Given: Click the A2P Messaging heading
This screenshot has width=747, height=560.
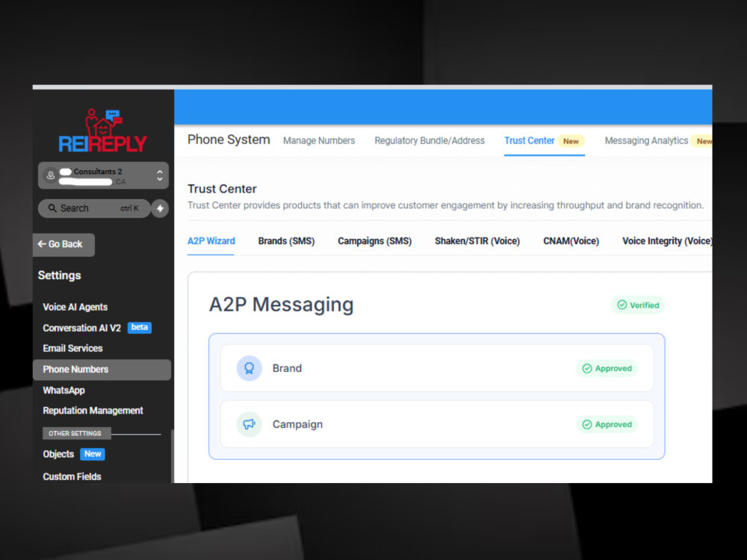Looking at the screenshot, I should pos(281,305).
